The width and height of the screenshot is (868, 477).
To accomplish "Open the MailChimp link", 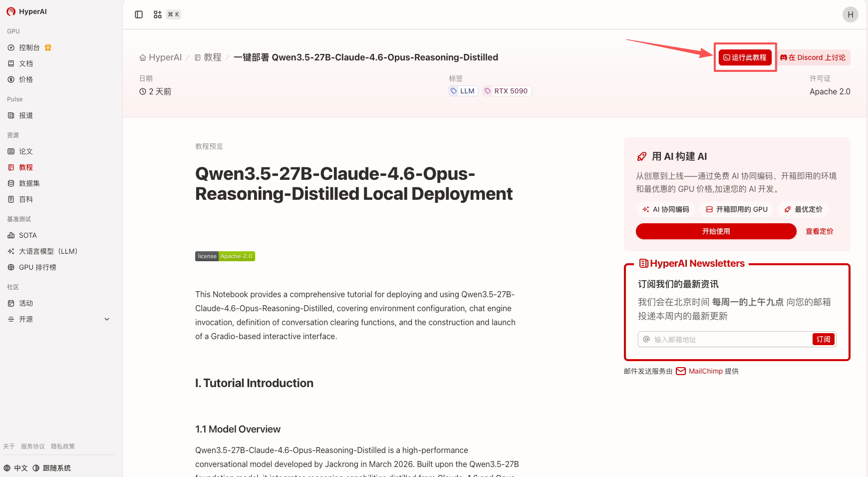I will [705, 371].
